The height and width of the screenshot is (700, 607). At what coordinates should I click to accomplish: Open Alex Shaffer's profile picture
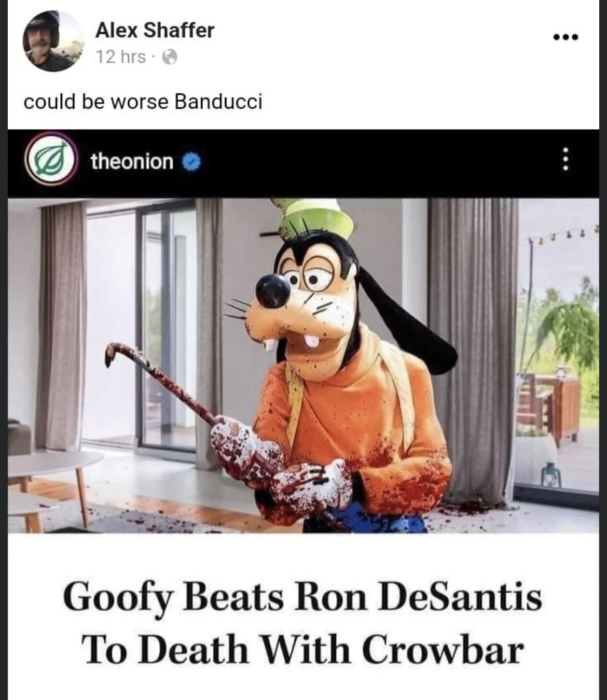(52, 41)
